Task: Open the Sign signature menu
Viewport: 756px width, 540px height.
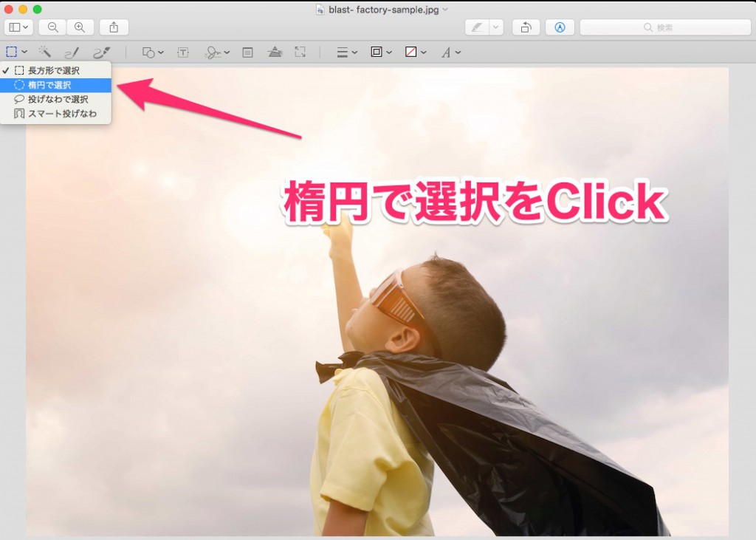Action: pyautogui.click(x=217, y=52)
